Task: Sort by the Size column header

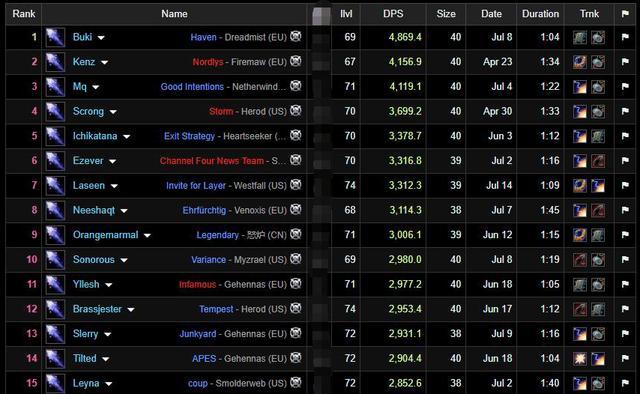Action: (446, 14)
